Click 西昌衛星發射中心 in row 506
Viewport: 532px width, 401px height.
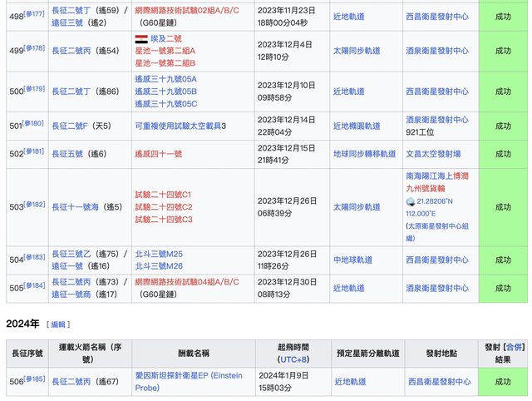439,382
